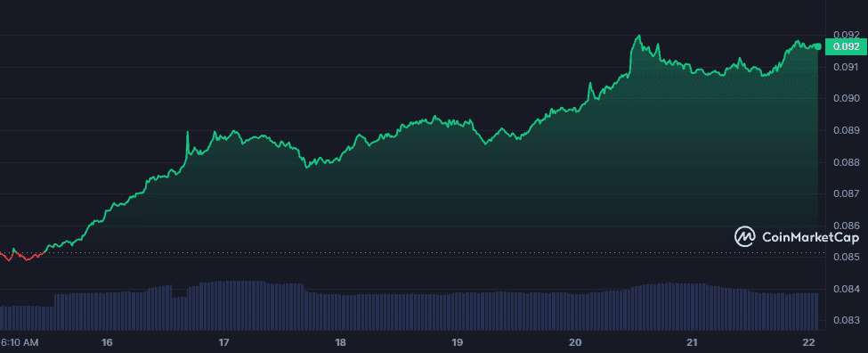Select the 20 date label on x-axis

click(576, 341)
